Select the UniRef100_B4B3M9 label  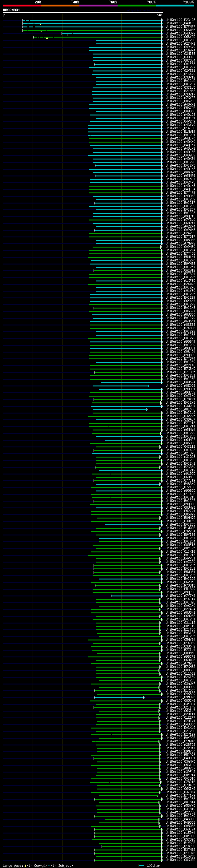tap(180, 483)
